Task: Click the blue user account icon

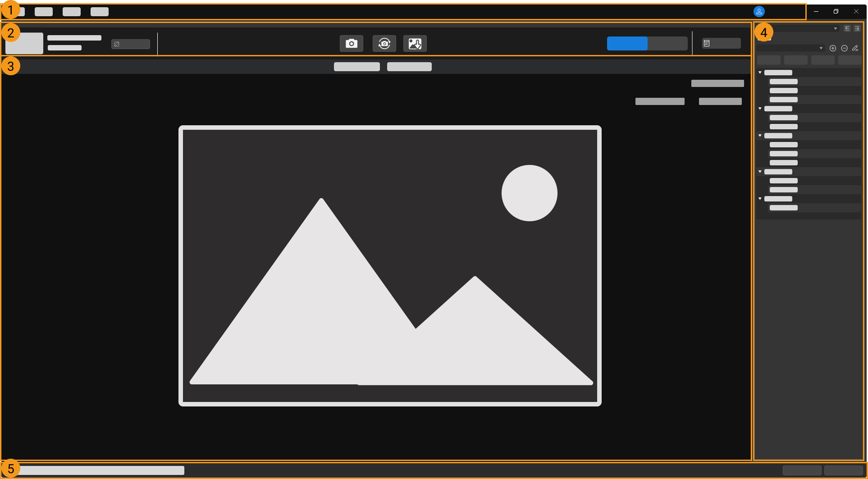Action: tap(759, 11)
